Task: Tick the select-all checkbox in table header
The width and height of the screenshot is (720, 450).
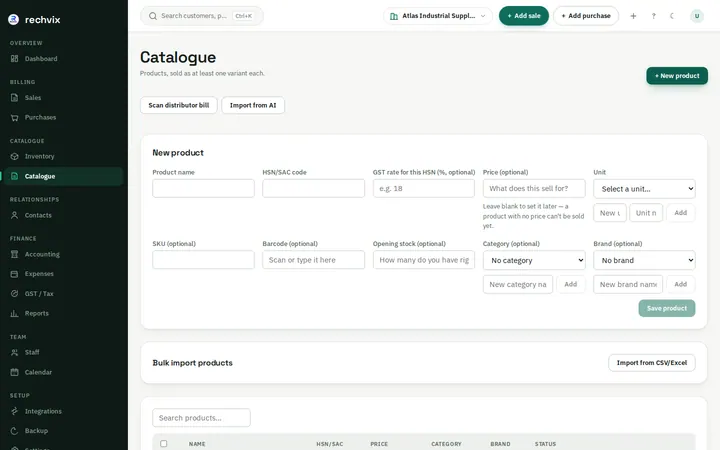Action: coord(163,444)
